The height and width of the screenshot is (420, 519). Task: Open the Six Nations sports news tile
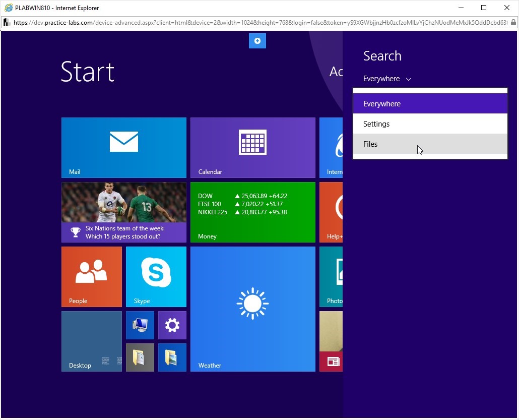(x=124, y=212)
